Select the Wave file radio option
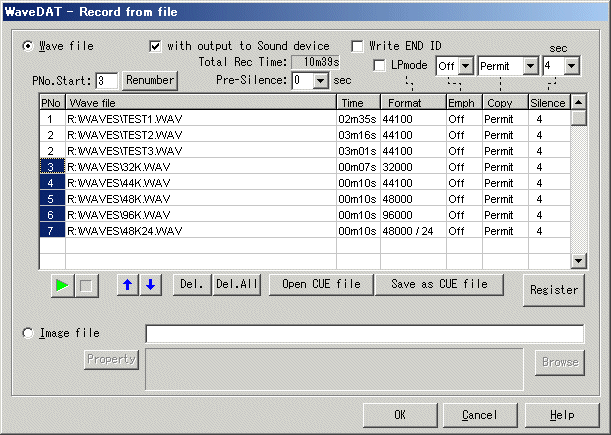 click(x=28, y=46)
